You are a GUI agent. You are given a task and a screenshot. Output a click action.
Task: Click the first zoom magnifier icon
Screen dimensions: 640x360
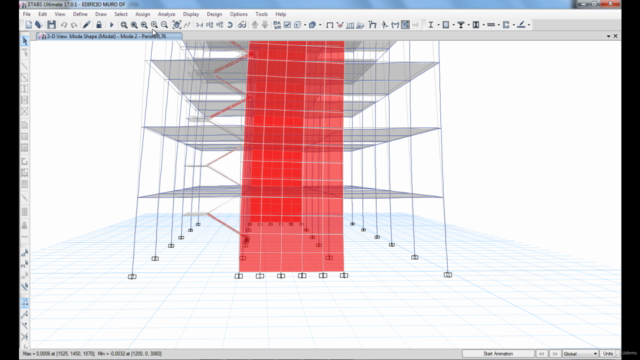point(124,25)
